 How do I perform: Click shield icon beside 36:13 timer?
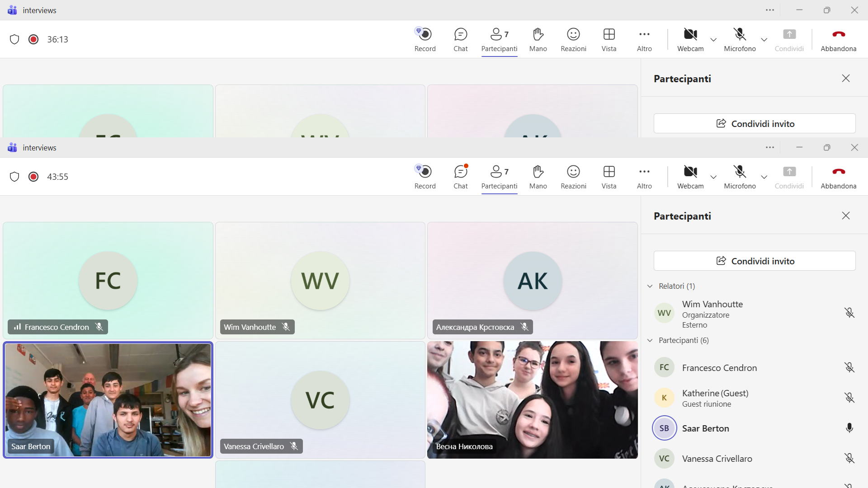[x=14, y=39]
